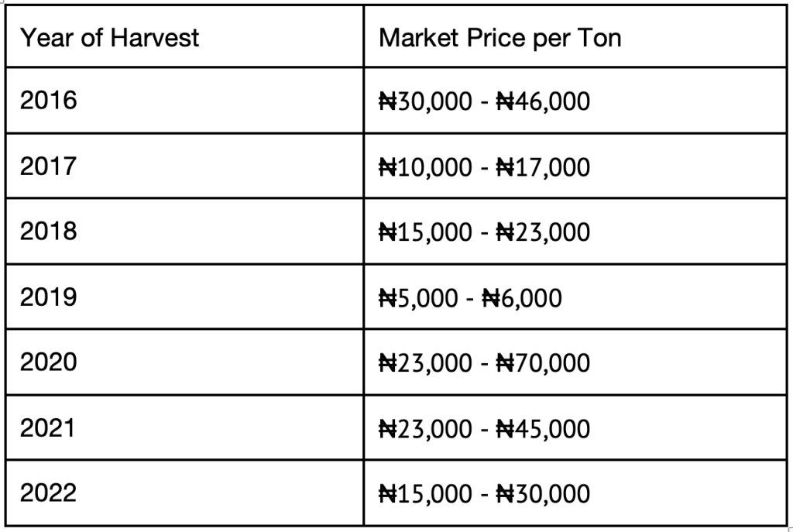Click the 'Market Price per Ton' header cell
The width and height of the screenshot is (793, 532).
tap(575, 36)
